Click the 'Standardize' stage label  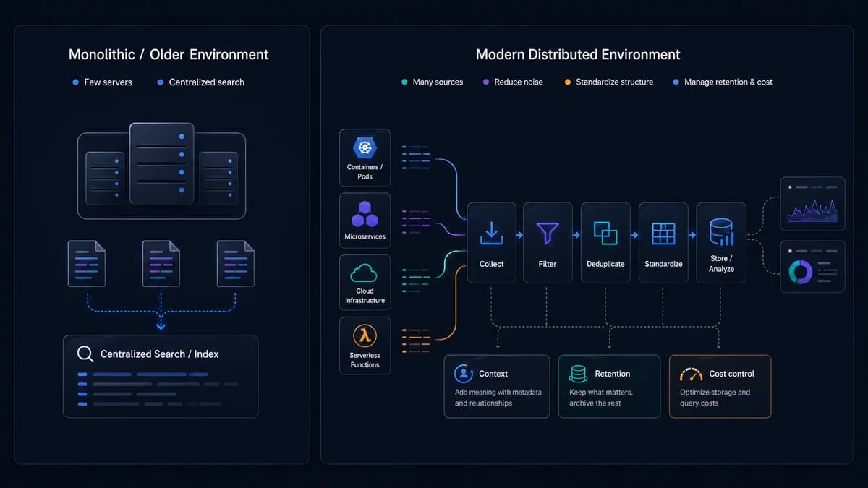(663, 264)
